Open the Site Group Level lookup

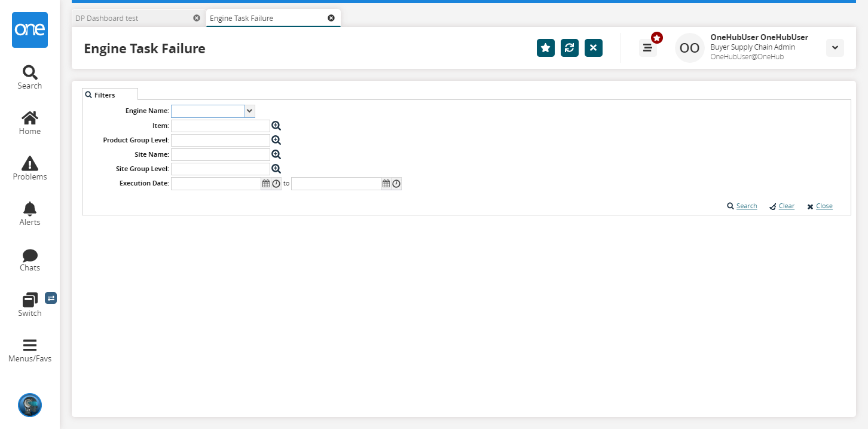coord(276,169)
